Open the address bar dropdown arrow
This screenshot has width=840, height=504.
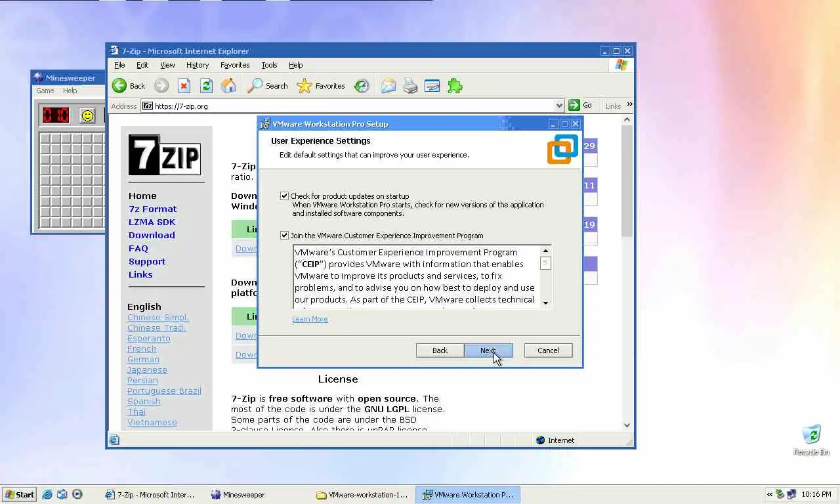tap(559, 106)
